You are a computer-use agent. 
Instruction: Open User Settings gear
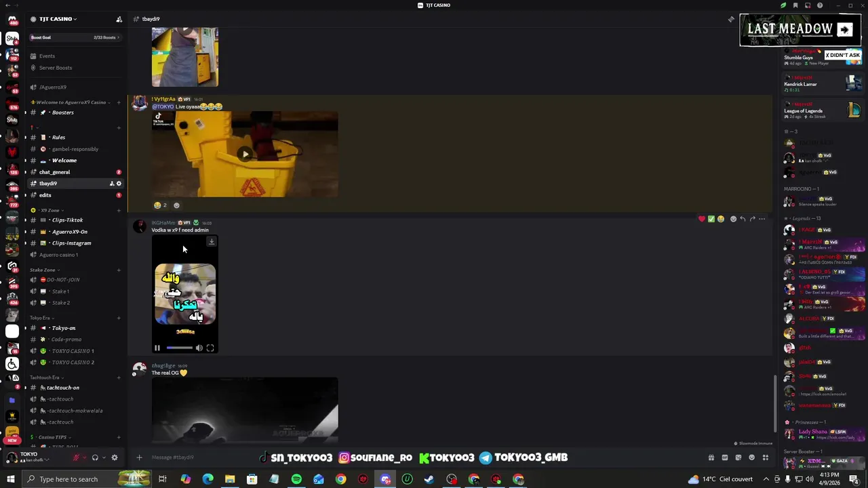(x=114, y=457)
